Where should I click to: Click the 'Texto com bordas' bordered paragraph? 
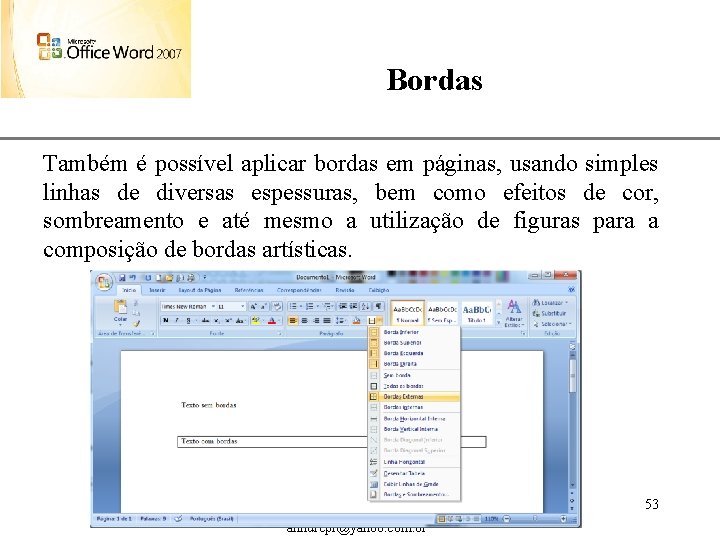[332, 442]
